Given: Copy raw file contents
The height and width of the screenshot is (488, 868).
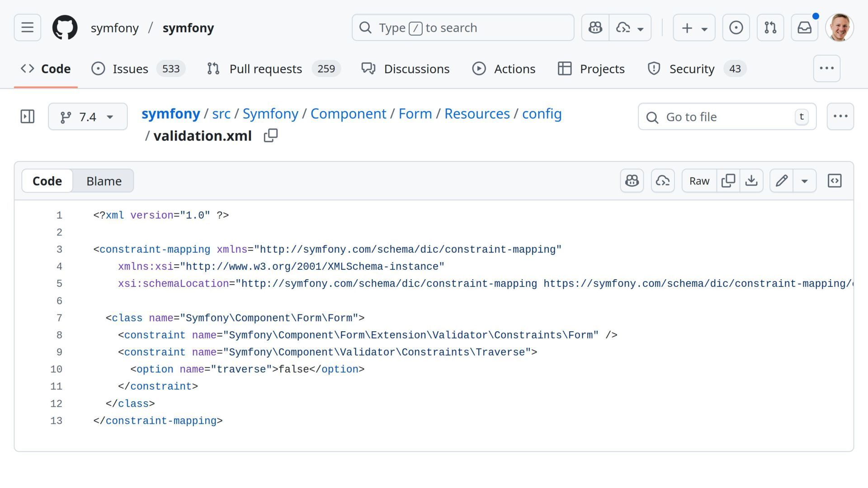Looking at the screenshot, I should click(x=728, y=181).
